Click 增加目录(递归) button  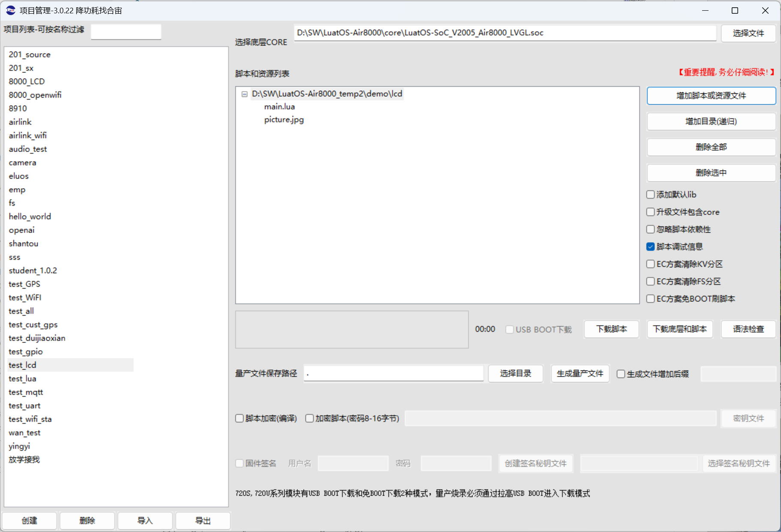[x=711, y=121]
